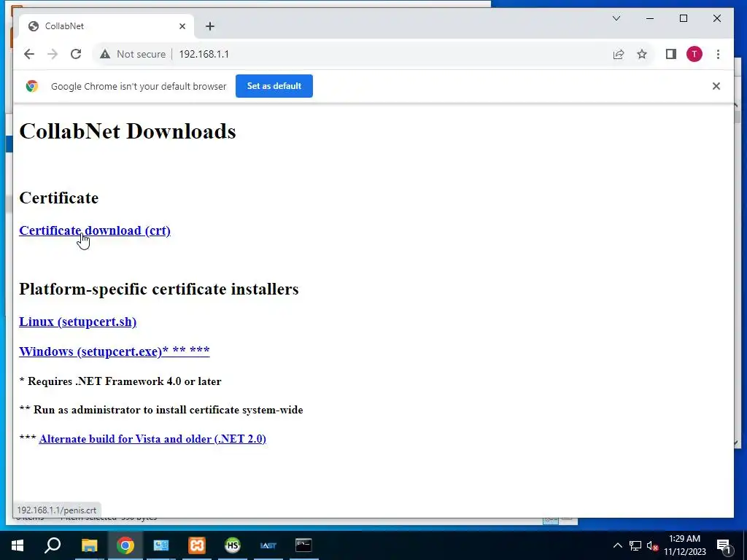This screenshot has height=560, width=747.
Task: Maximize the Chrome window
Action: (x=683, y=18)
